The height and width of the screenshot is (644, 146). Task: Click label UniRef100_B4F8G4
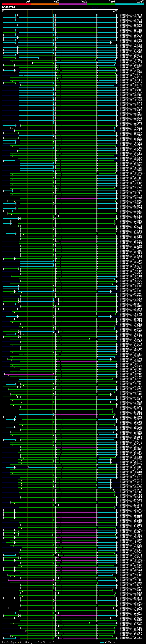pyautogui.click(x=131, y=50)
